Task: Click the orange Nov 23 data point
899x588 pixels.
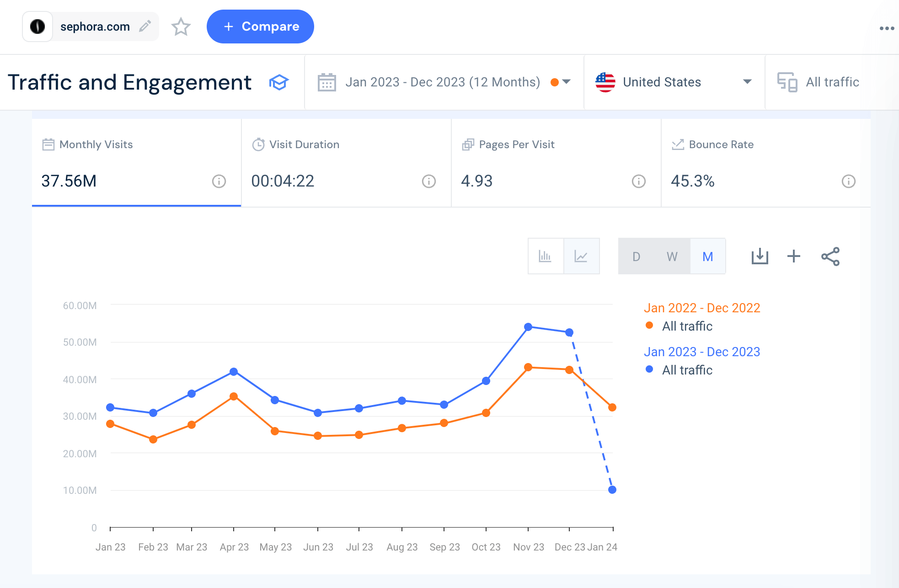Action: click(528, 367)
